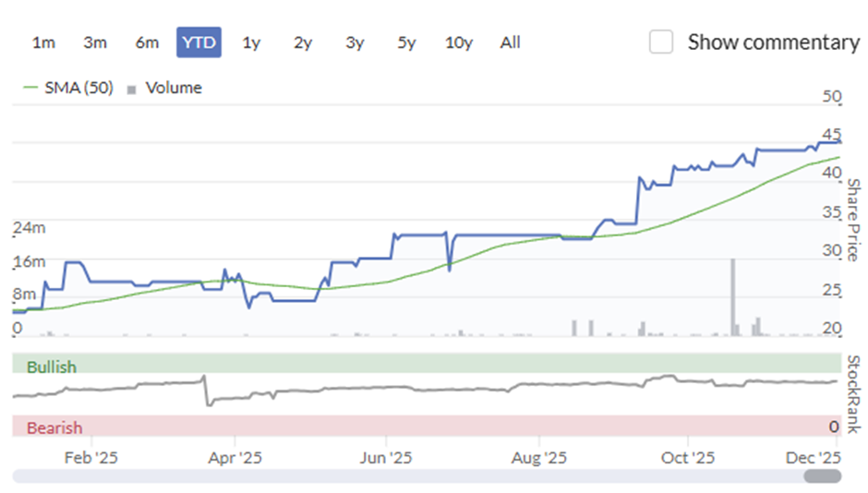Click the 8m volume axis label
Image resolution: width=868 pixels, height=493 pixels.
coord(24,294)
